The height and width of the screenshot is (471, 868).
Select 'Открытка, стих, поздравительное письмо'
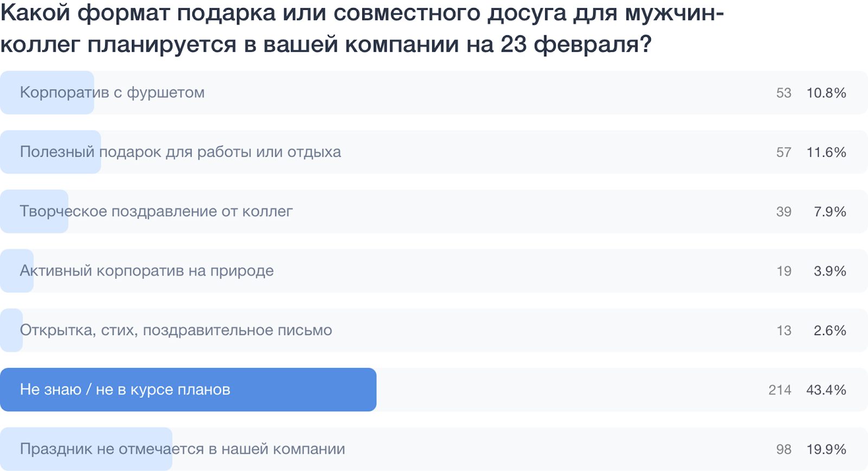217,330
